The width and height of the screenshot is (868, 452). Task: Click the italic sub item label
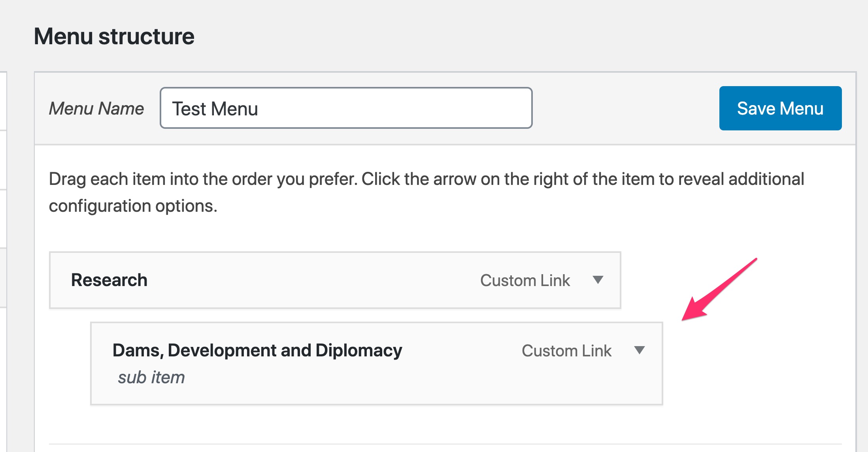151,377
